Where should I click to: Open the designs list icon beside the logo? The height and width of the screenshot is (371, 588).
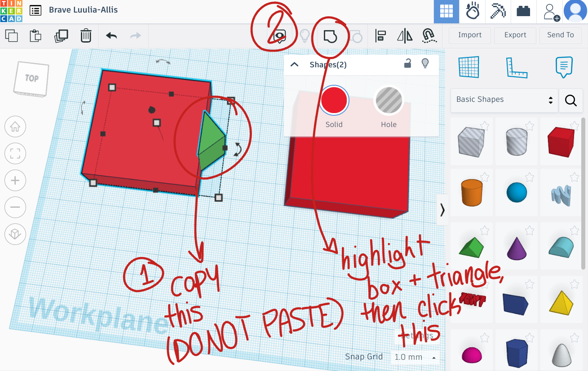click(35, 10)
